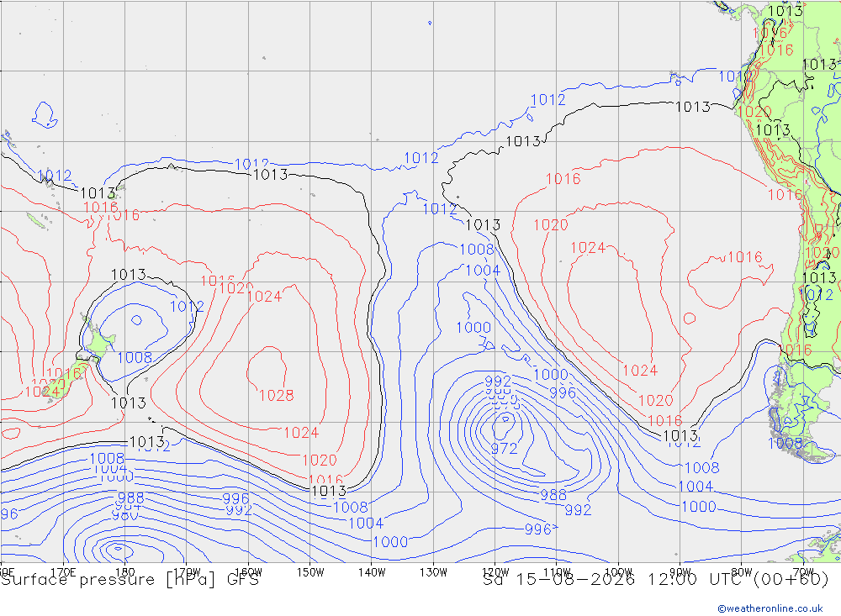
Task: Click the 90W longitude axis label
Action: pos(680,572)
